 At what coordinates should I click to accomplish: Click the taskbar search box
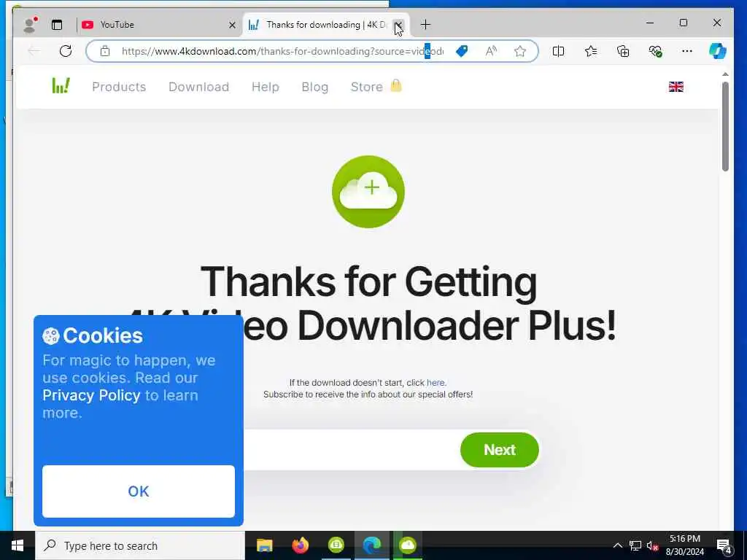[x=140, y=545]
